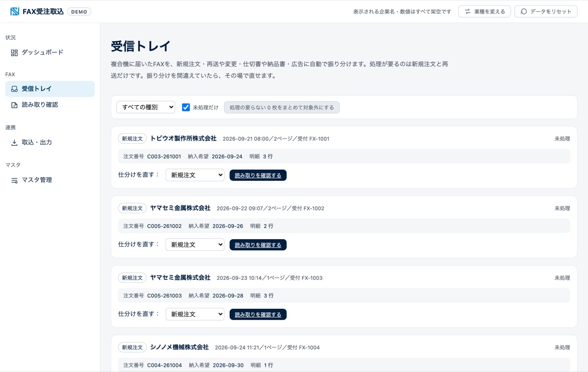The width and height of the screenshot is (588, 372).
Task: Toggle the 未処理だけ checkbox
Action: (x=186, y=107)
